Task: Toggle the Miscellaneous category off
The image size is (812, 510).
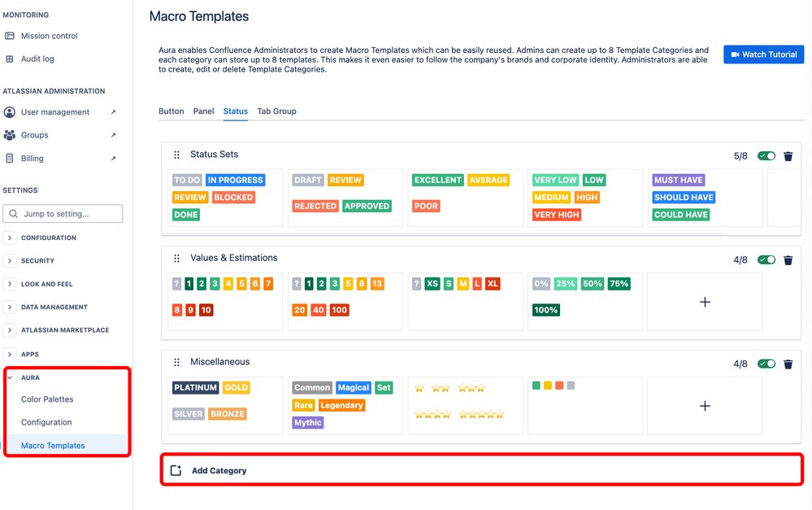Action: pyautogui.click(x=765, y=364)
